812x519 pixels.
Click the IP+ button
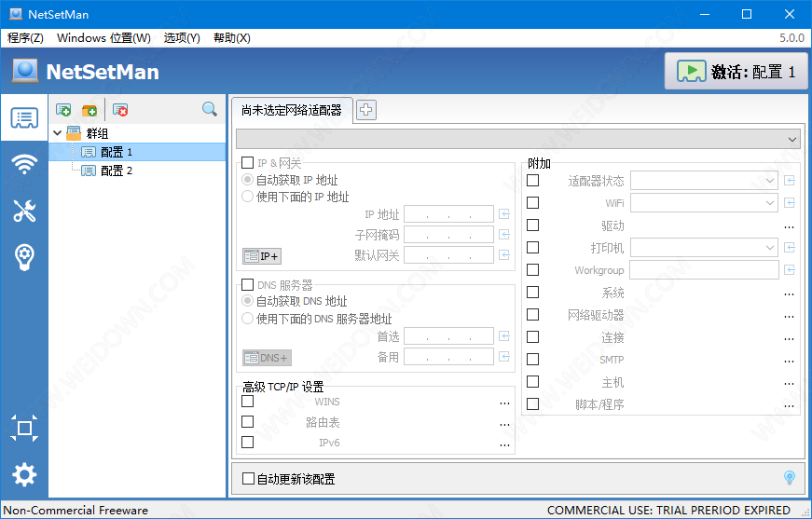point(262,256)
